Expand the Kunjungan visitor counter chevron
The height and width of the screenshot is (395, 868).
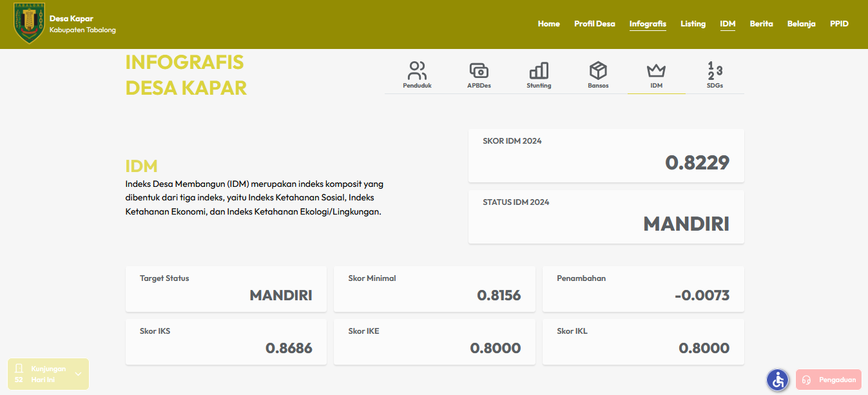coord(78,374)
